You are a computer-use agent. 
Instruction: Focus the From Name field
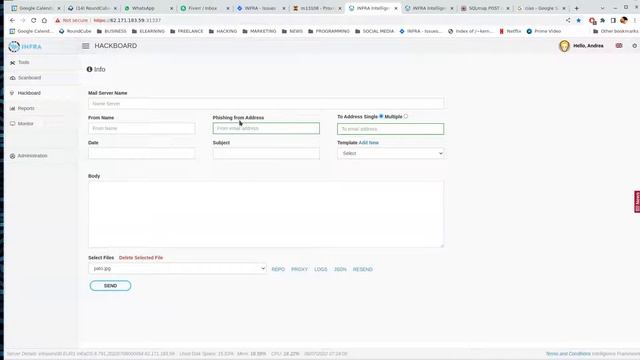pyautogui.click(x=141, y=128)
